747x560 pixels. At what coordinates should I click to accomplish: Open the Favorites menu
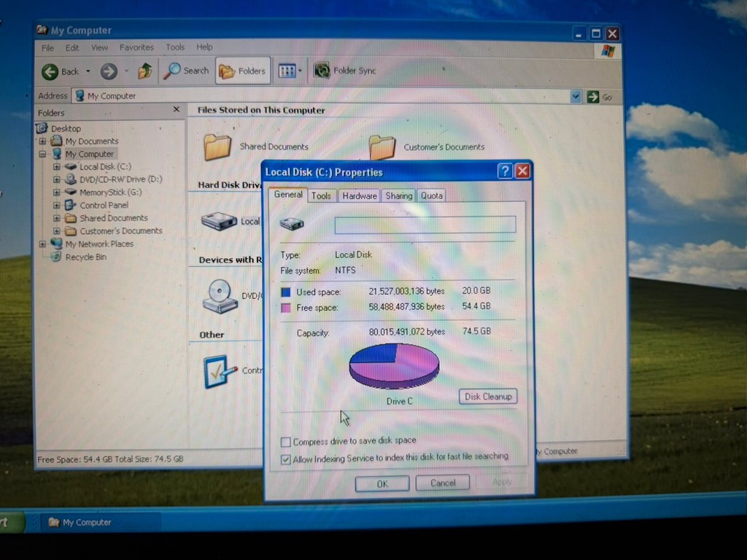[136, 47]
